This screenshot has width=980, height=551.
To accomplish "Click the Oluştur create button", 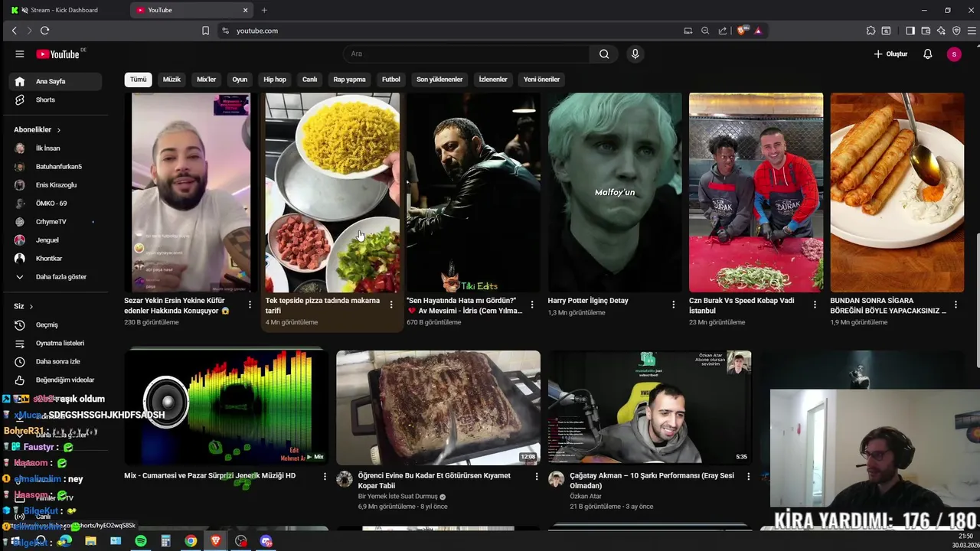I will coord(890,54).
